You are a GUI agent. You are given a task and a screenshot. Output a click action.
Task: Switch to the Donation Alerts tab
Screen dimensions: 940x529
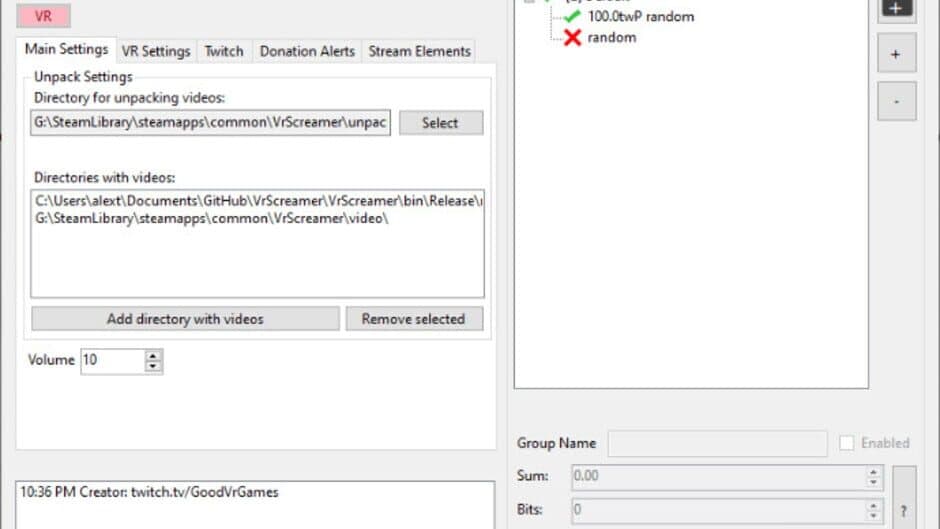(307, 52)
